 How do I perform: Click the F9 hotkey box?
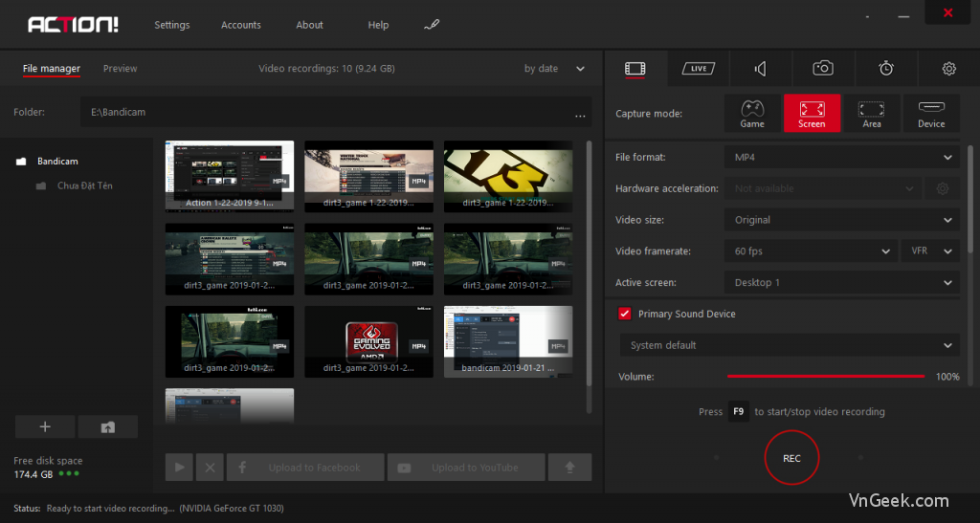point(738,412)
